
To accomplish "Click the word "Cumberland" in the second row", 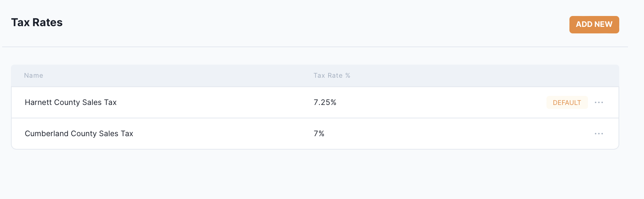I will point(47,134).
